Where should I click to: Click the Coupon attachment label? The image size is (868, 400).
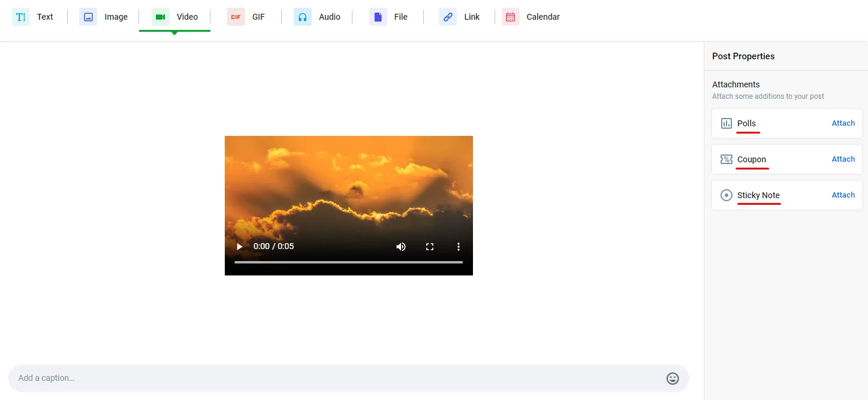[752, 159]
